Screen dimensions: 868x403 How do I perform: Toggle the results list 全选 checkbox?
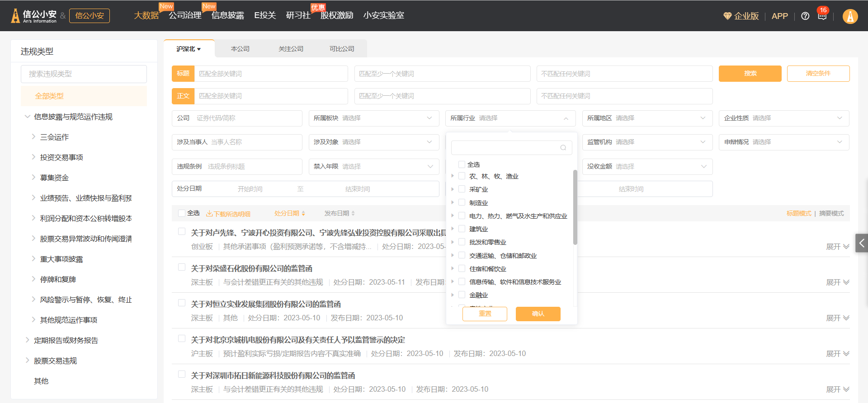coord(182,213)
